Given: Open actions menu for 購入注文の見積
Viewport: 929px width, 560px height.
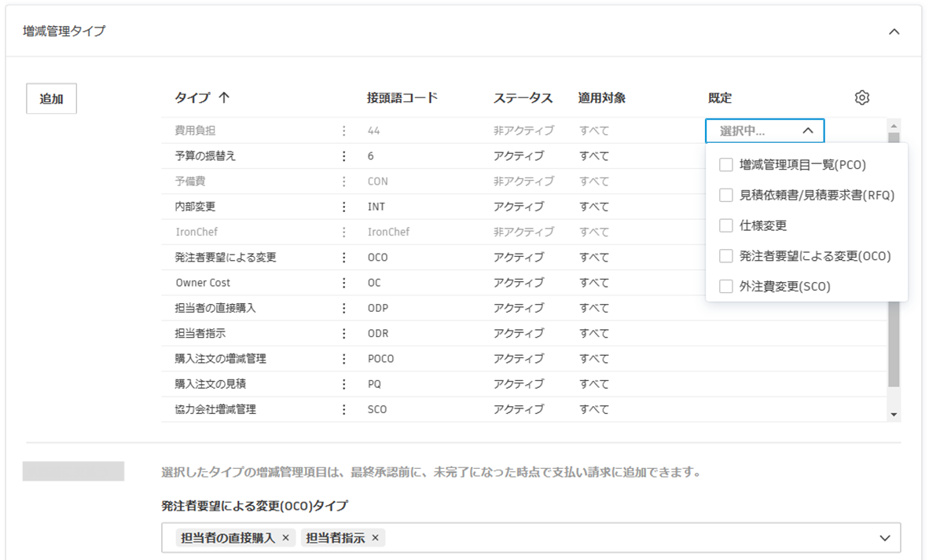Looking at the screenshot, I should click(343, 383).
